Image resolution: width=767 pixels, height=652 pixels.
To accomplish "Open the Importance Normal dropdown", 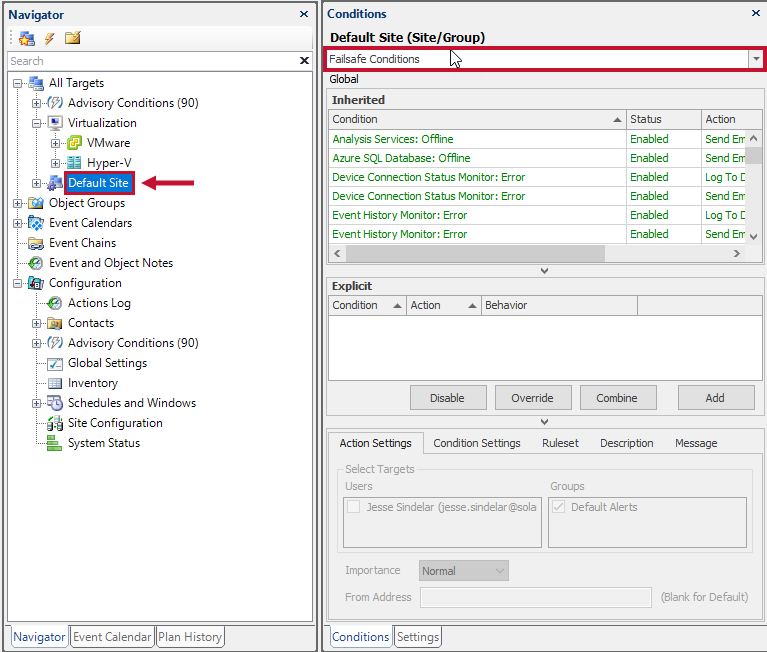I will (x=464, y=571).
